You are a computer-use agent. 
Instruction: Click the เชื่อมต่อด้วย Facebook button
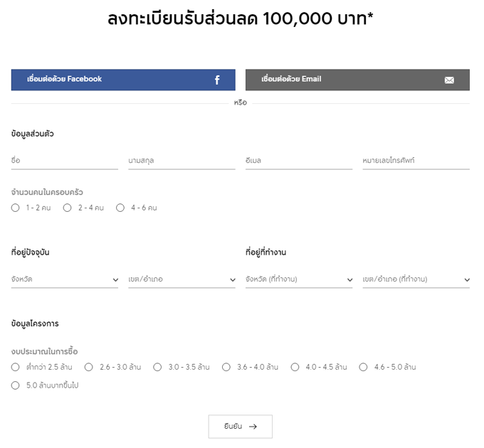(x=122, y=80)
